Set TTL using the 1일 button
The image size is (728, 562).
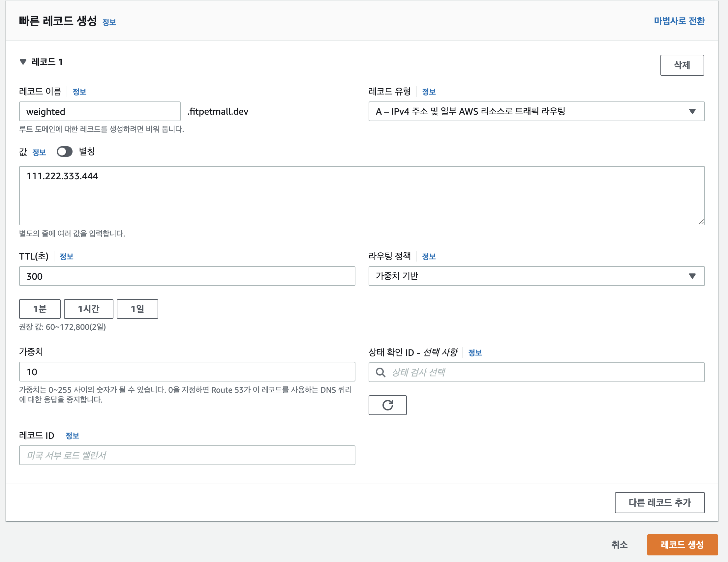(x=137, y=309)
